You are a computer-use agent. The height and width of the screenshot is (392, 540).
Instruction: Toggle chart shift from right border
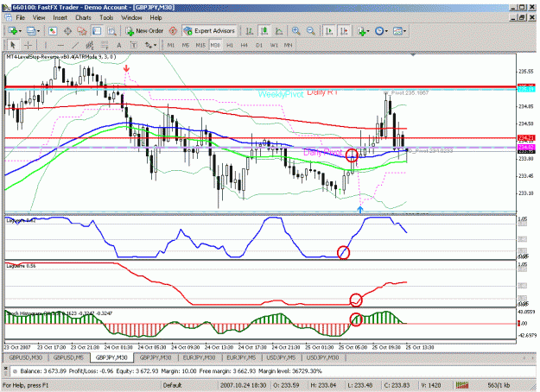tap(344, 31)
